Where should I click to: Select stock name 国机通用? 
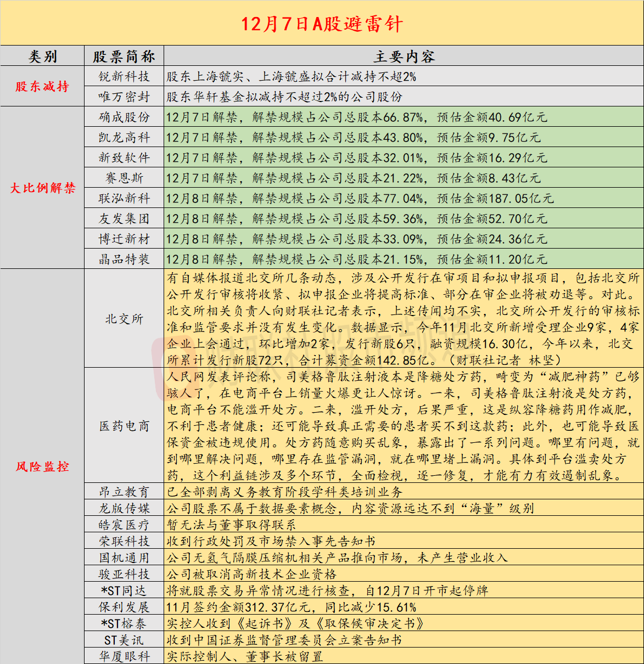[124, 558]
